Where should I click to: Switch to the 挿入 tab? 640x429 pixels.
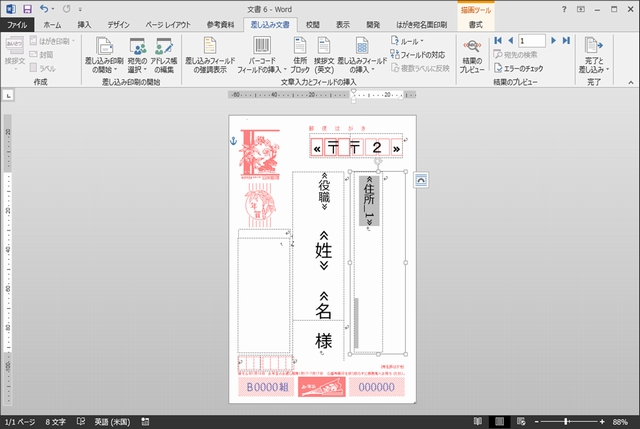click(x=84, y=24)
